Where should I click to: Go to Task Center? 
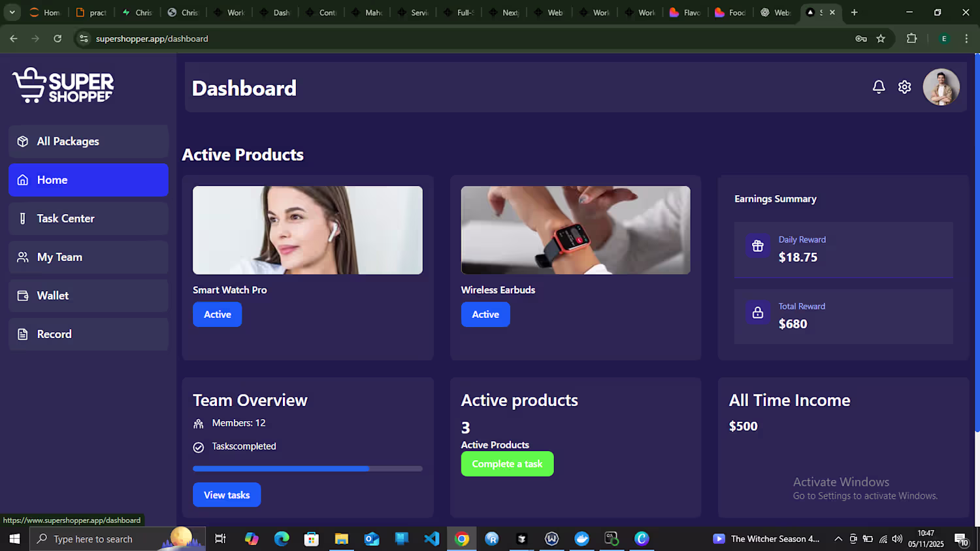pos(88,218)
